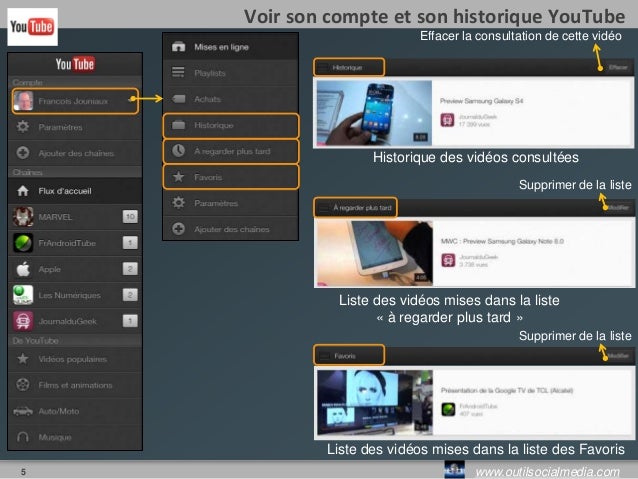Click FrAndroidTube icon under Google TV video
The height and width of the screenshot is (479, 638).
[448, 409]
